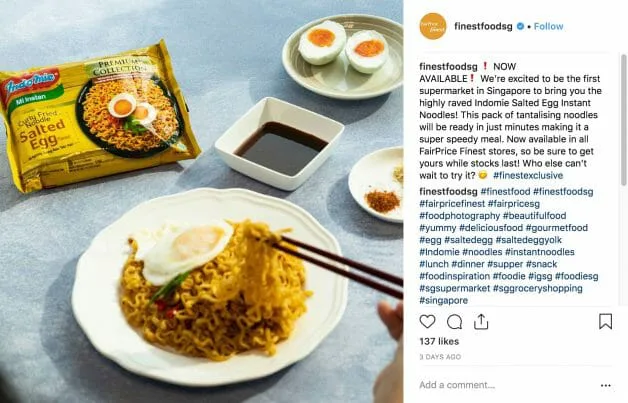The image size is (628, 403).
Task: Open the finestfoodsg username in the header
Action: click(483, 26)
